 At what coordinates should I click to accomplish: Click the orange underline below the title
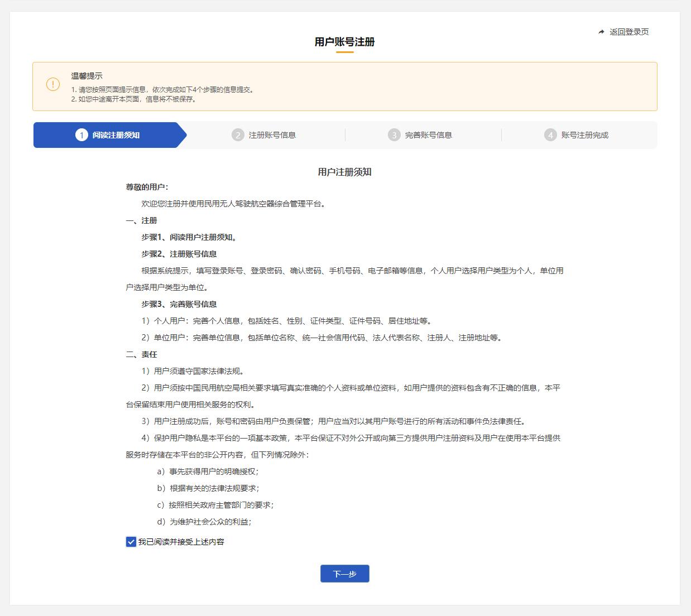click(344, 52)
